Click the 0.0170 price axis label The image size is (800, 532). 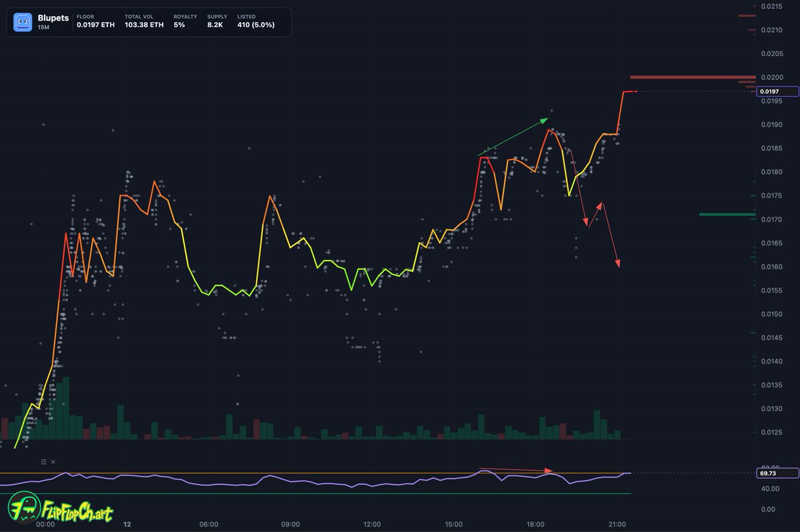coord(773,219)
